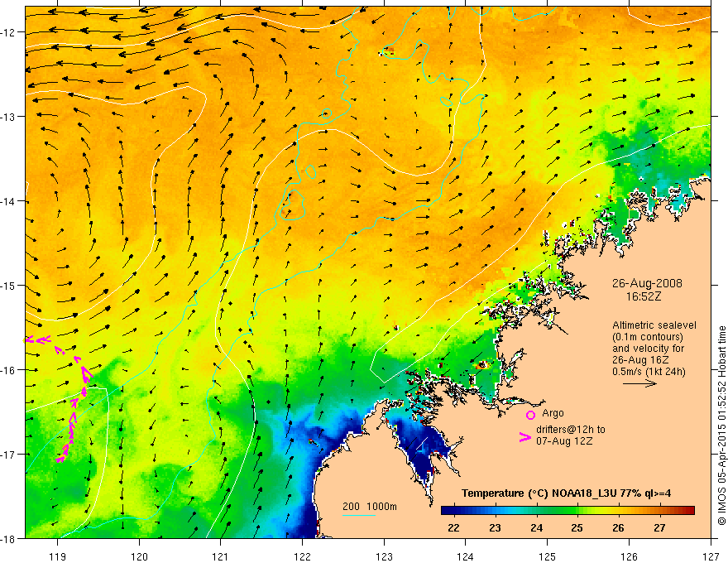Click the longitude axis label "125"

[x=547, y=556]
